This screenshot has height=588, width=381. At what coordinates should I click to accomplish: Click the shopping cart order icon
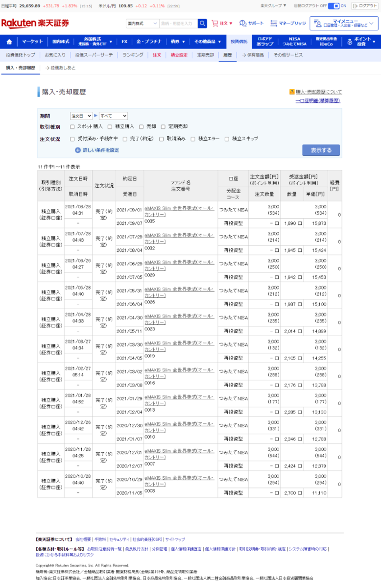coord(215,23)
